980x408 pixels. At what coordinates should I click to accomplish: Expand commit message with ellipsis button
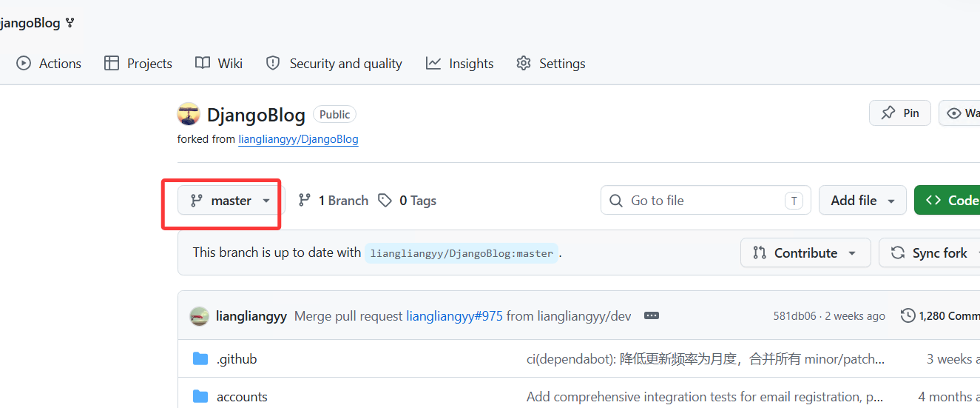[x=652, y=315]
